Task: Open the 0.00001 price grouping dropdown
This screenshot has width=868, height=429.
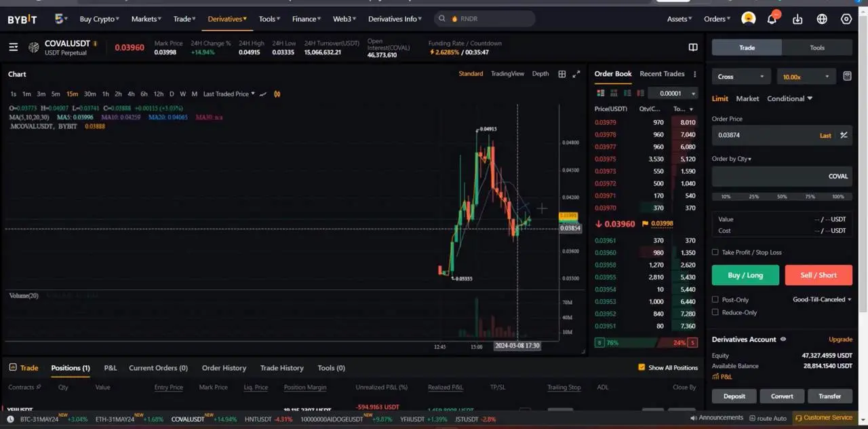Action: 673,93
